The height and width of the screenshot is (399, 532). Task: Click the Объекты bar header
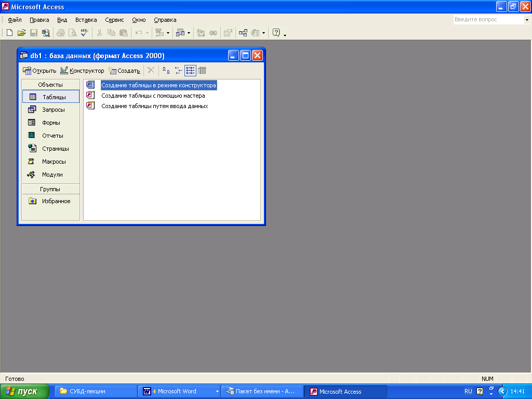point(50,85)
